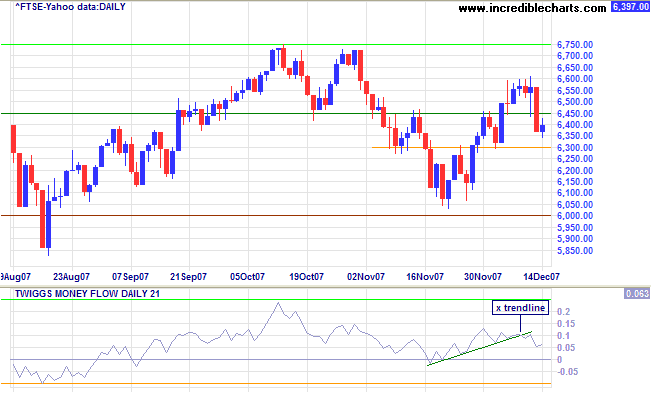Select the brown 6,000 support line
Image resolution: width=651 pixels, height=395 pixels.
276,216
